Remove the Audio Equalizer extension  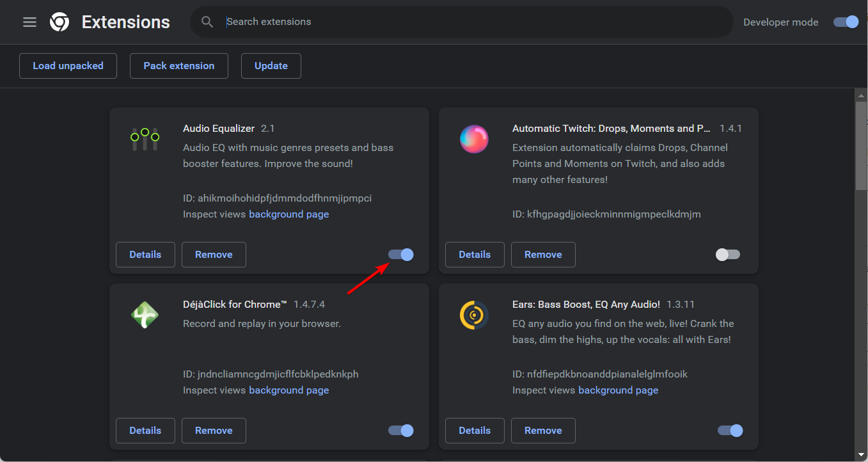point(214,255)
